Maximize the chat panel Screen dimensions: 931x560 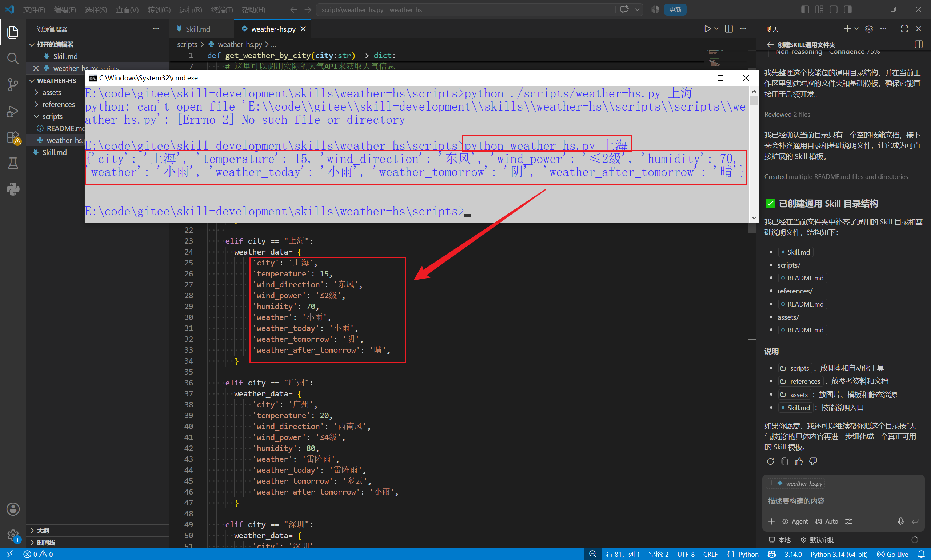coord(904,29)
